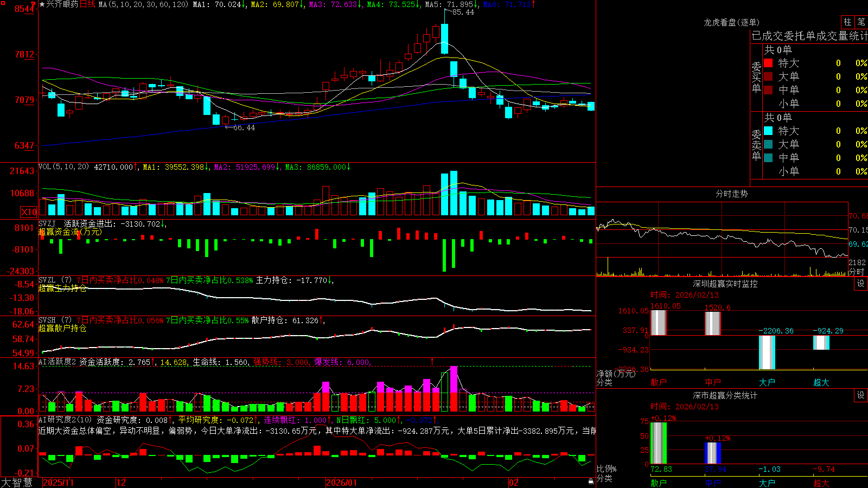This screenshot has height=488, width=868.
Task: Click the star icon beside 兴齐眼药
Action: (42, 4)
